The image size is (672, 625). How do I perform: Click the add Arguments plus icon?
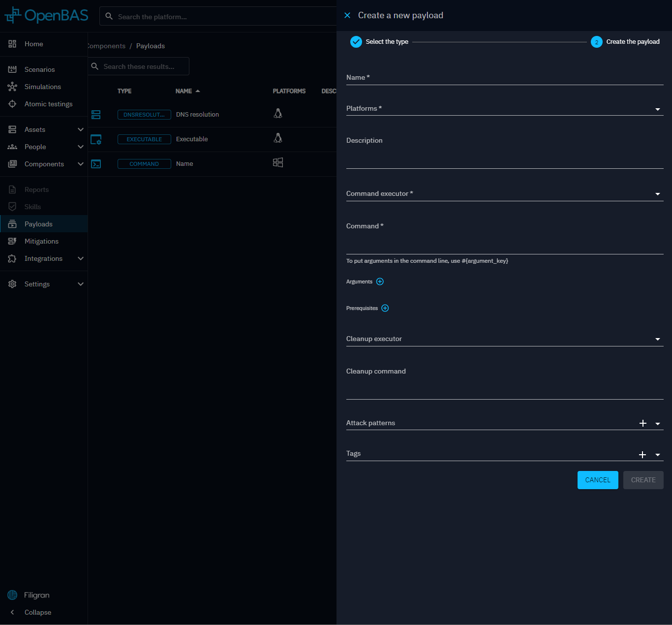click(380, 281)
